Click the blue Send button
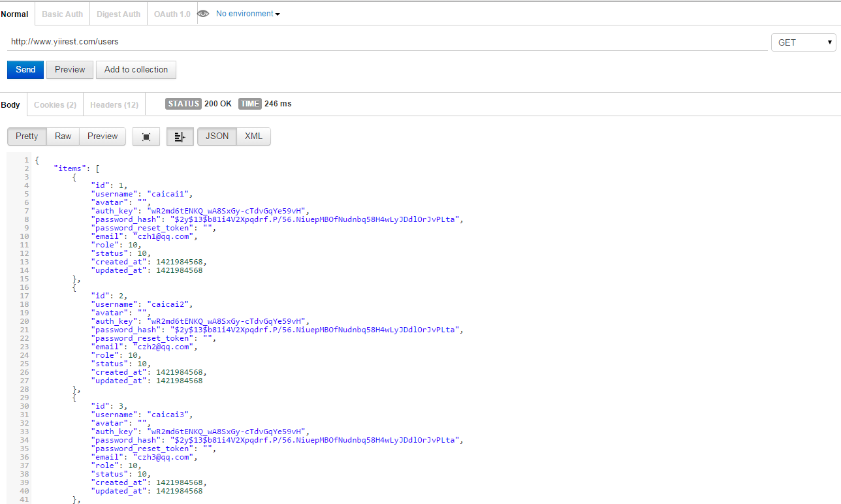 (25, 70)
